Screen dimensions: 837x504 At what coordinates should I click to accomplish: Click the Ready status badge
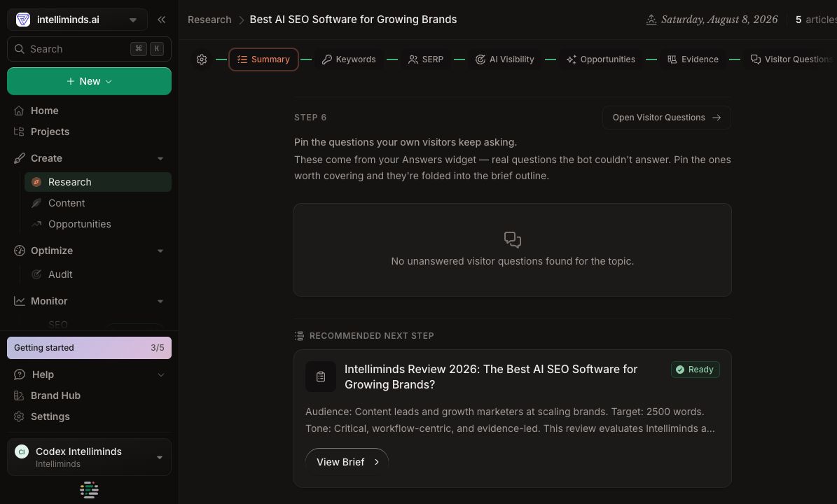coord(695,370)
